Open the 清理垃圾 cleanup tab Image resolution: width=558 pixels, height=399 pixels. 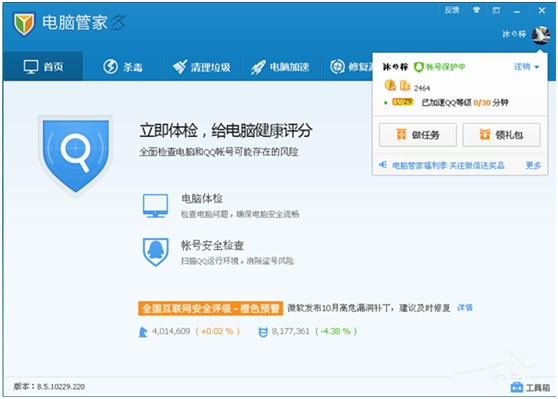pyautogui.click(x=201, y=67)
